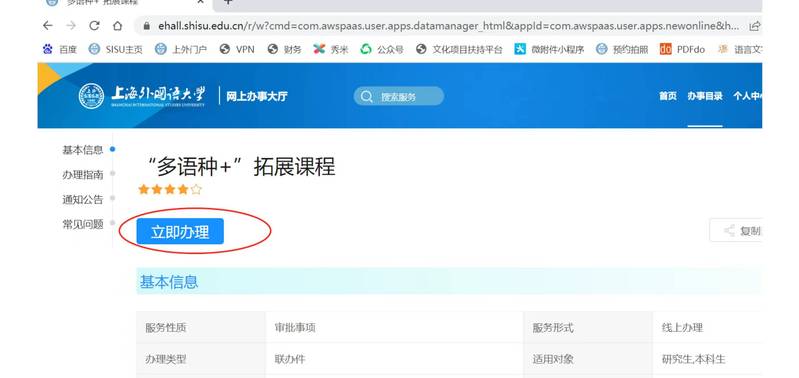Open the VPN bookmark
This screenshot has width=799, height=378.
[237, 49]
